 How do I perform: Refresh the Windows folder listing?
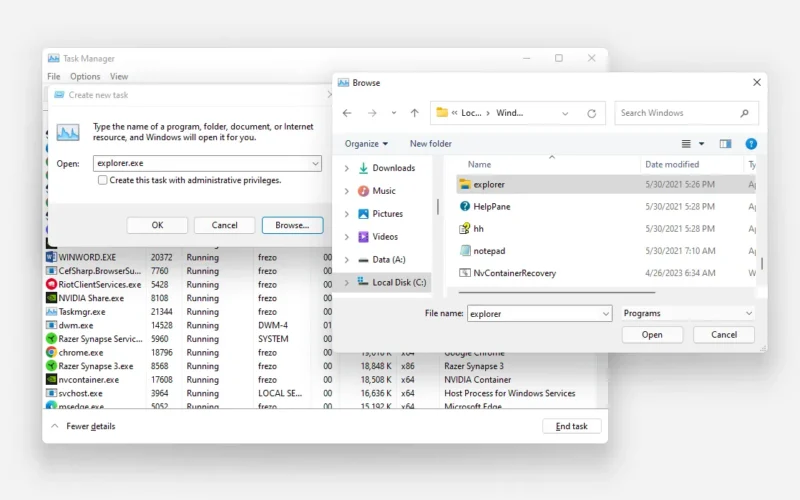[x=591, y=113]
